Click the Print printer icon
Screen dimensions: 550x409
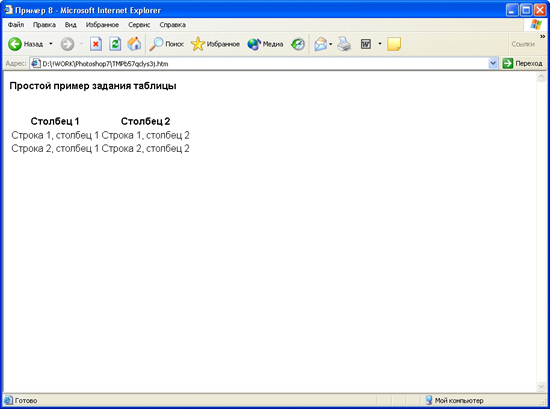pyautogui.click(x=344, y=44)
